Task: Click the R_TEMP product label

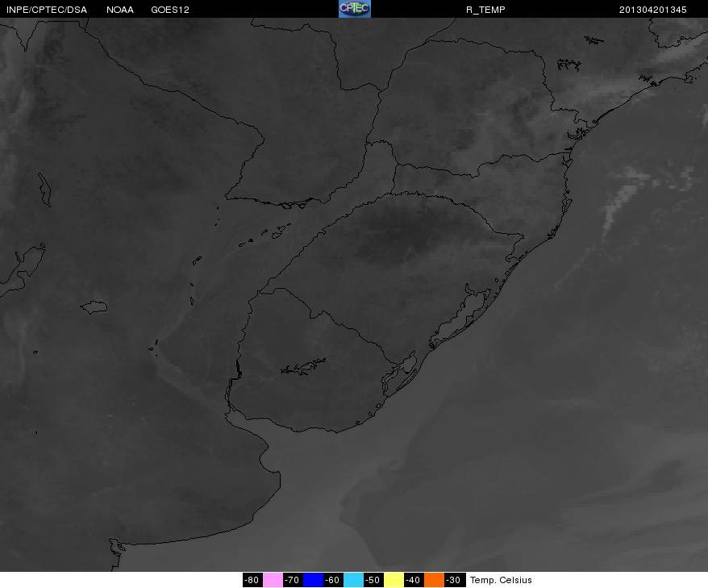Action: point(485,10)
